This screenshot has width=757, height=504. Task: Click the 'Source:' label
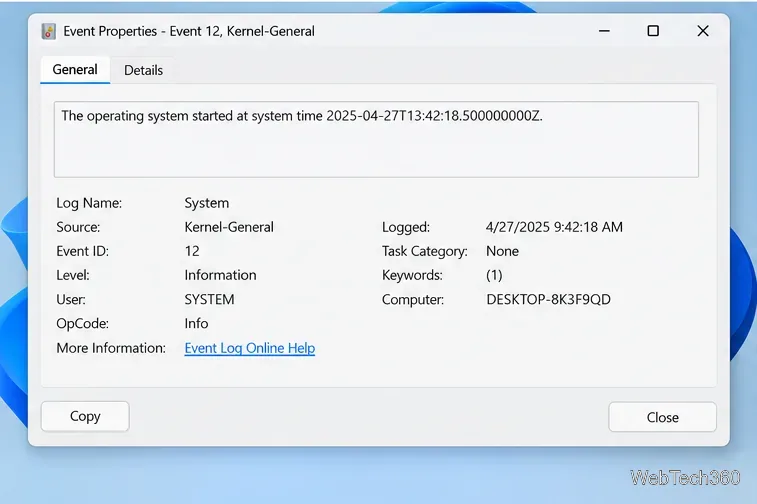78,227
